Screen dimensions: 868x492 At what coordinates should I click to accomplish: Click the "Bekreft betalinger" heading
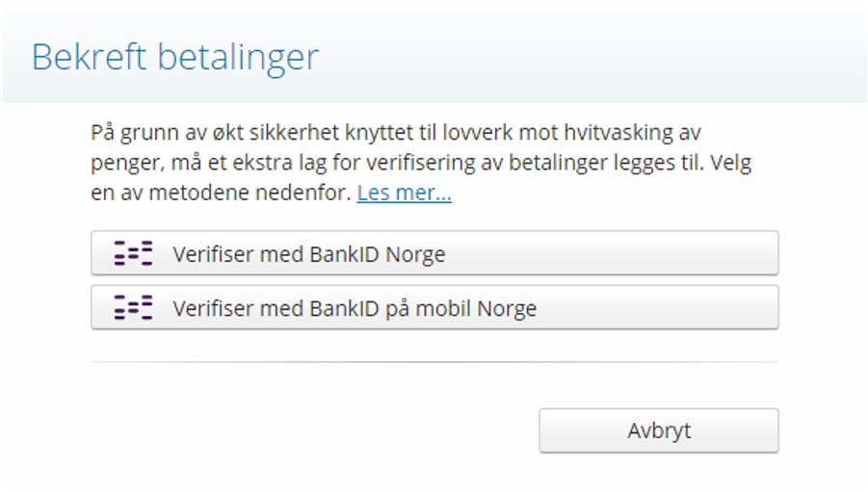pyautogui.click(x=174, y=58)
